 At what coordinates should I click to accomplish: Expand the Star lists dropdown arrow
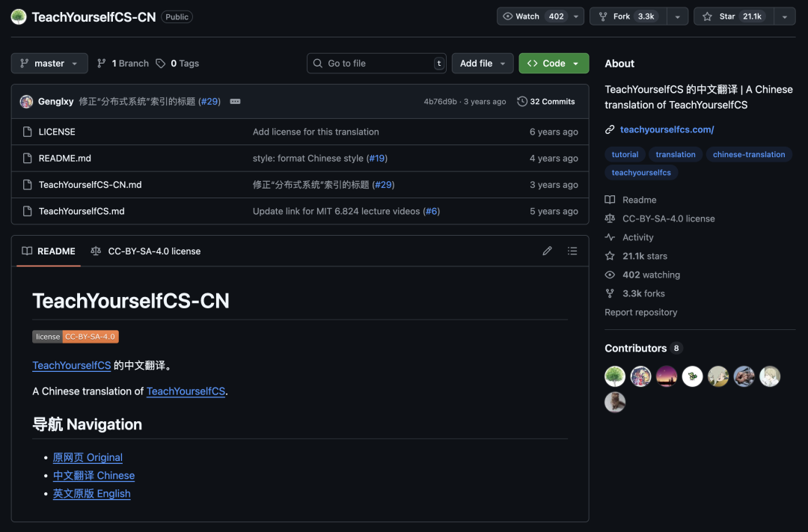pyautogui.click(x=785, y=16)
